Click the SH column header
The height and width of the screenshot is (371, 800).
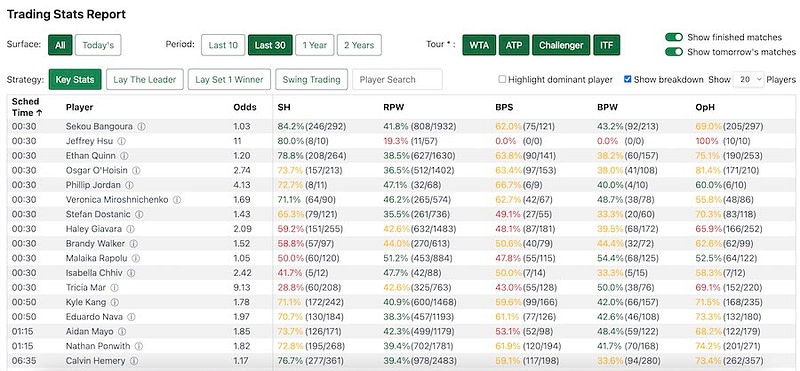tap(283, 107)
